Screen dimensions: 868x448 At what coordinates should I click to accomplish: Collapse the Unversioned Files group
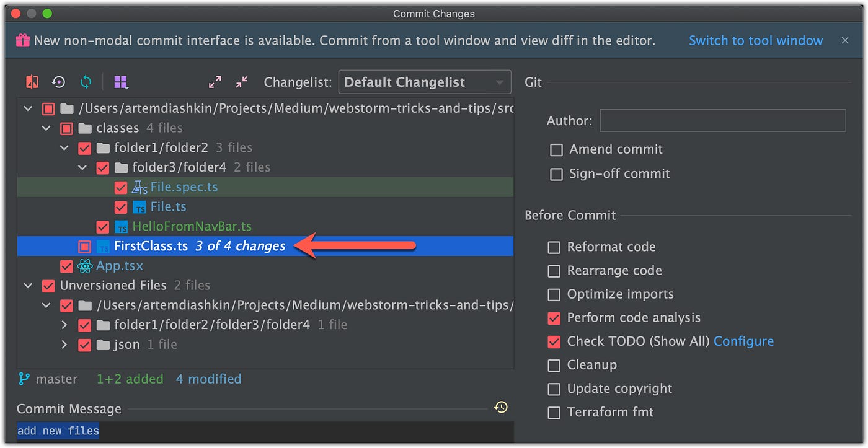tap(28, 286)
